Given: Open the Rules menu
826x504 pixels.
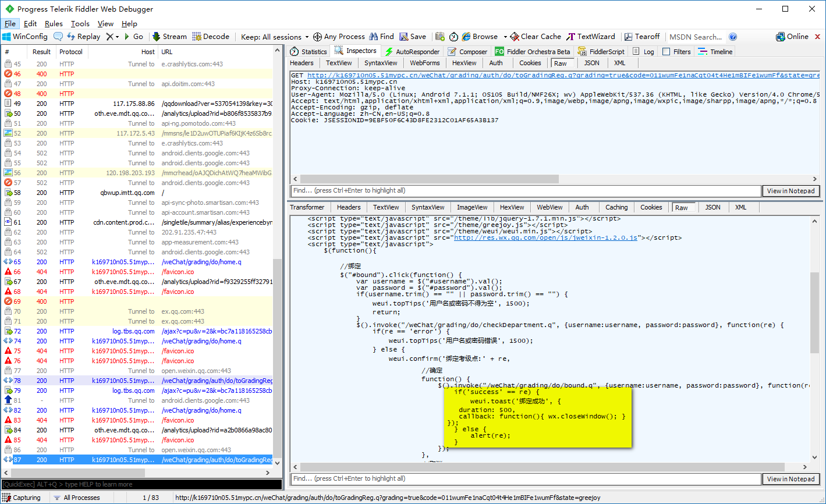Looking at the screenshot, I should tap(54, 24).
